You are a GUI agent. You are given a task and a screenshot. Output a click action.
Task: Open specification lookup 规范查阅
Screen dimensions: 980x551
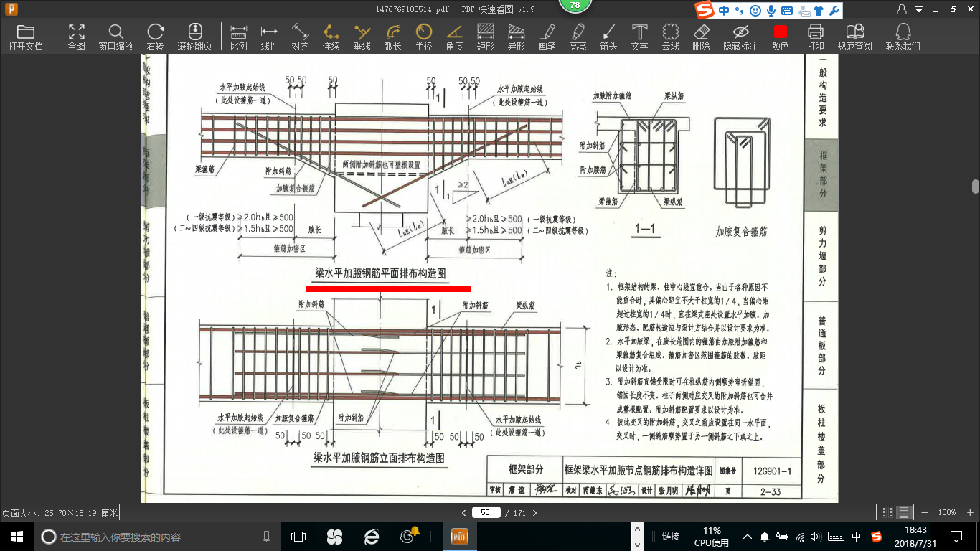point(854,37)
